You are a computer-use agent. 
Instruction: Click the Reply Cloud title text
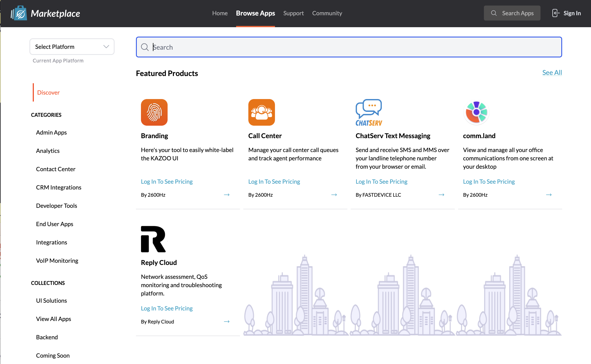[x=159, y=262]
